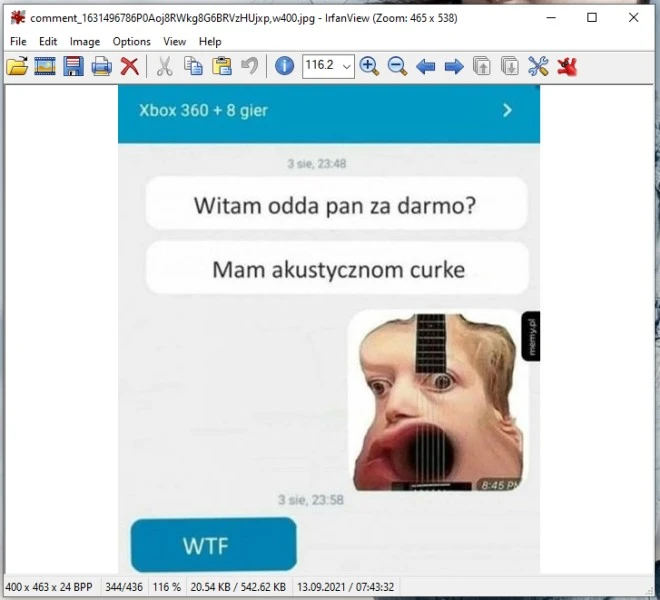The height and width of the screenshot is (600, 660).
Task: Save the image with the floppy disk icon
Action: 73,66
